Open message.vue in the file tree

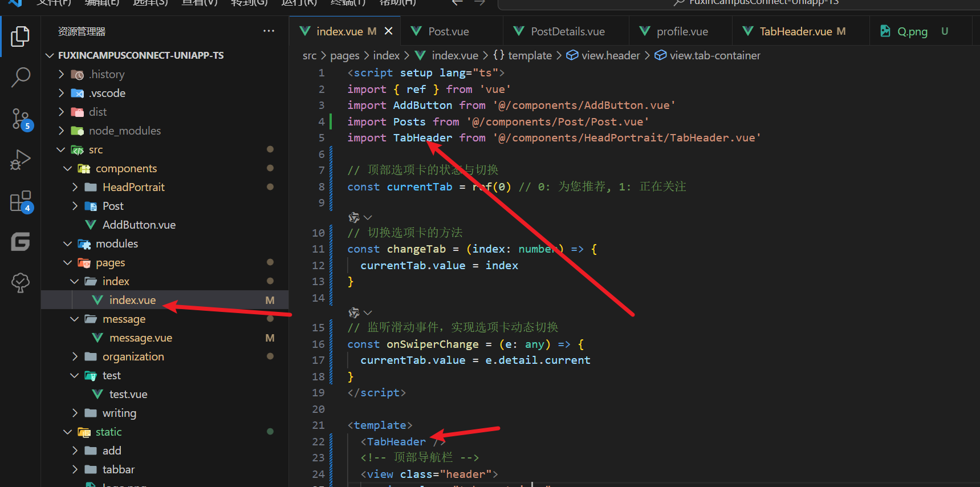pos(165,338)
